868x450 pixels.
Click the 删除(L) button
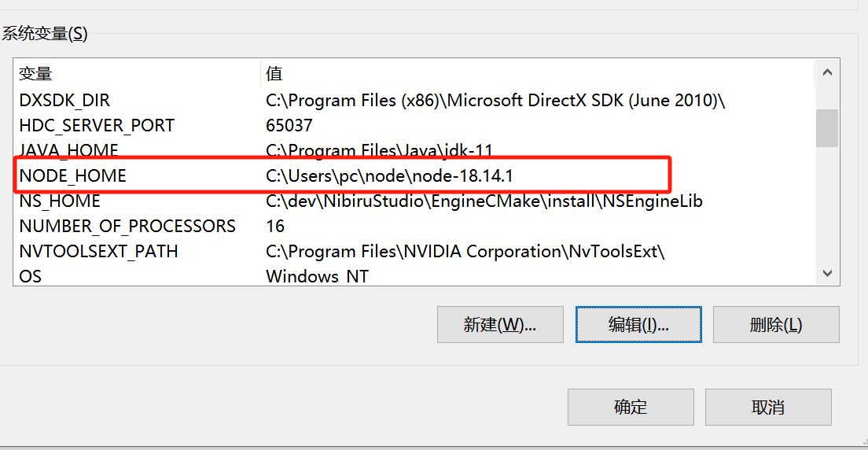775,324
